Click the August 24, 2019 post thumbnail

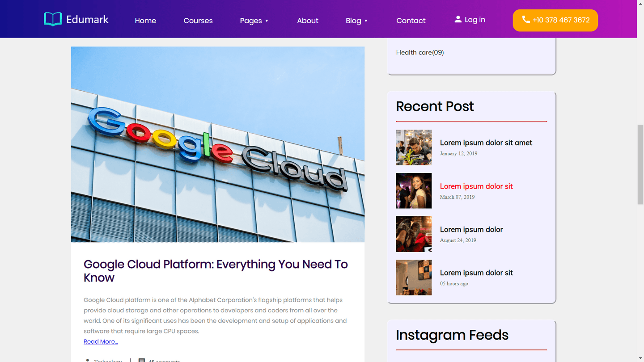[x=414, y=234]
